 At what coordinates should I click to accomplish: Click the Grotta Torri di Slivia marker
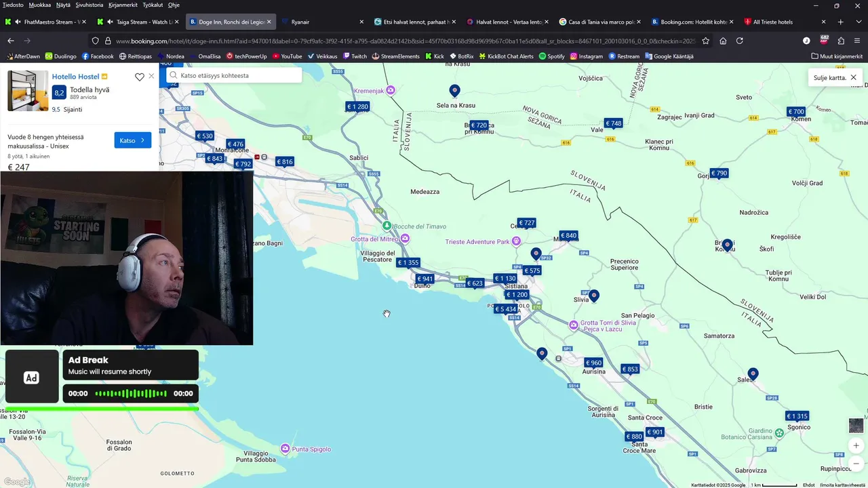click(x=574, y=325)
